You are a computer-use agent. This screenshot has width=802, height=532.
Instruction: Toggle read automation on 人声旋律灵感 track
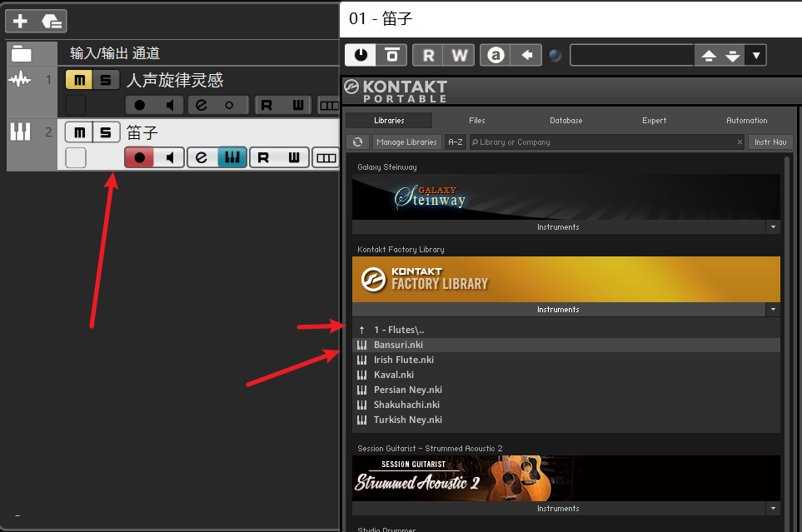(x=267, y=106)
